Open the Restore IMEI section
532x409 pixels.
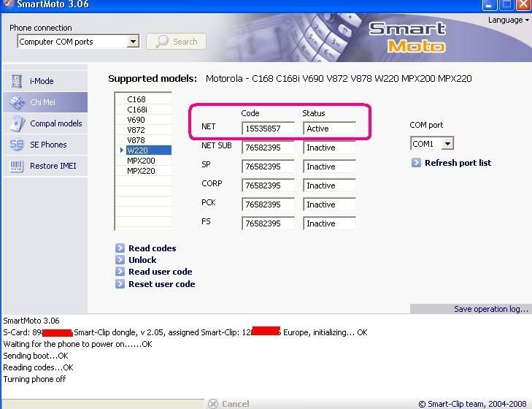[45, 166]
